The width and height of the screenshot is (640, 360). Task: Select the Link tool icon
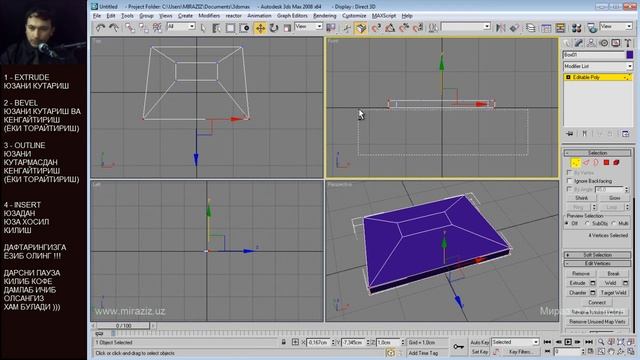(130, 28)
